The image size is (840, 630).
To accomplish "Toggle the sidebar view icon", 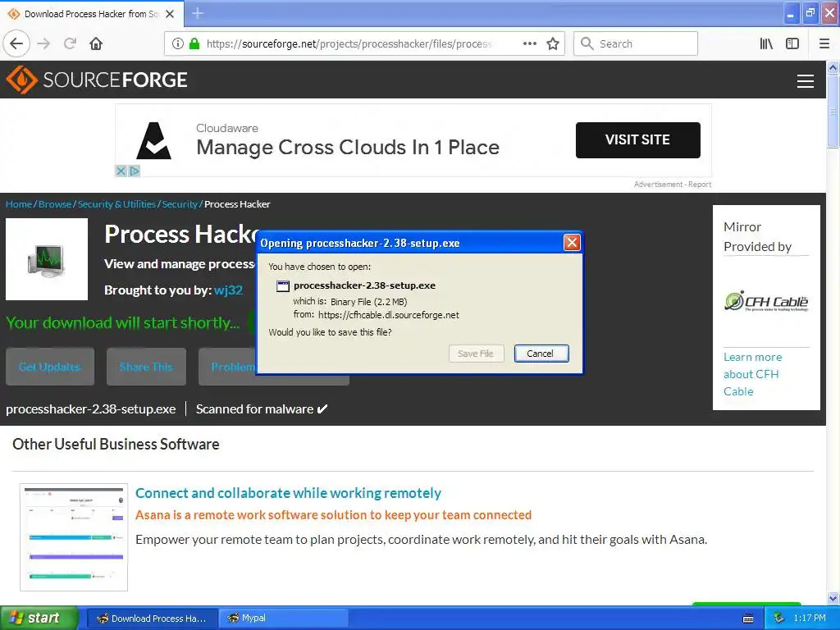I will coord(792,43).
